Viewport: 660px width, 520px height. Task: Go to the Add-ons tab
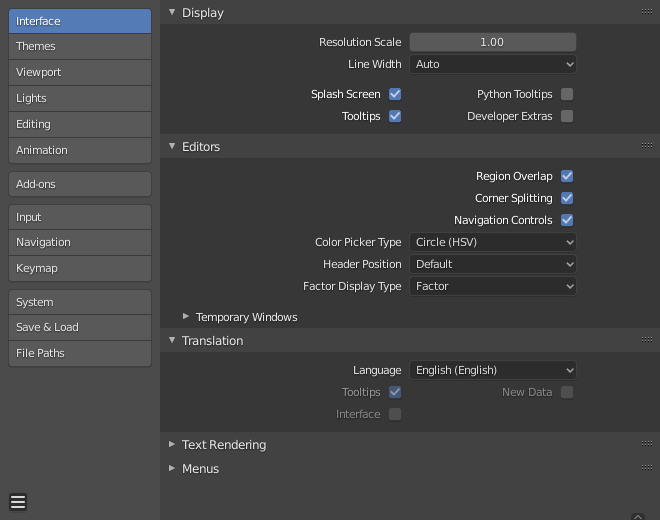(80, 184)
